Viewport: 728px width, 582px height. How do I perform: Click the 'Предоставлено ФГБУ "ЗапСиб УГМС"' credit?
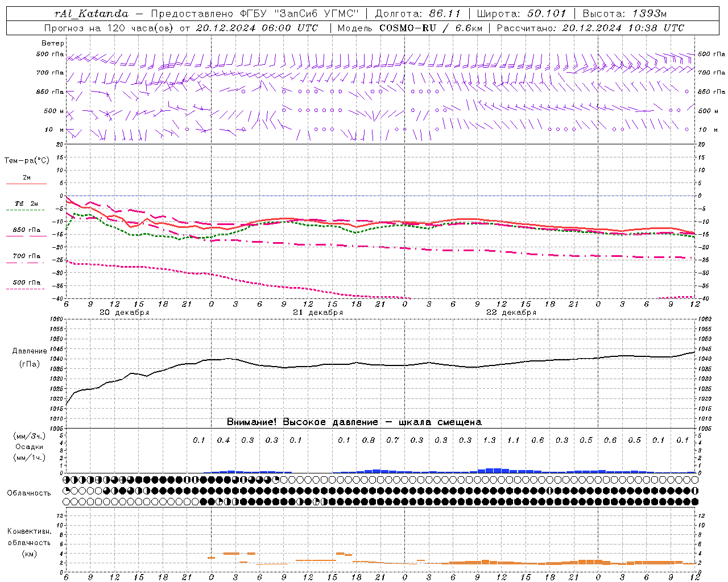pos(255,14)
